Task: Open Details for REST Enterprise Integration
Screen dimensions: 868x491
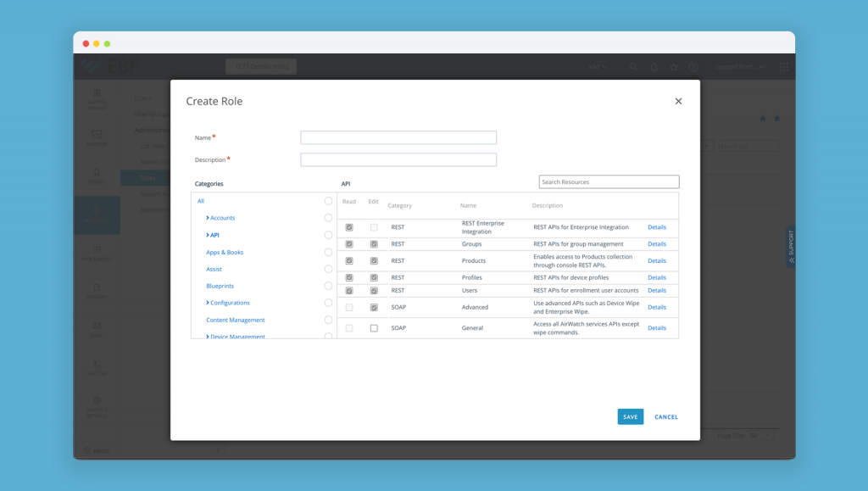Action: pos(657,227)
